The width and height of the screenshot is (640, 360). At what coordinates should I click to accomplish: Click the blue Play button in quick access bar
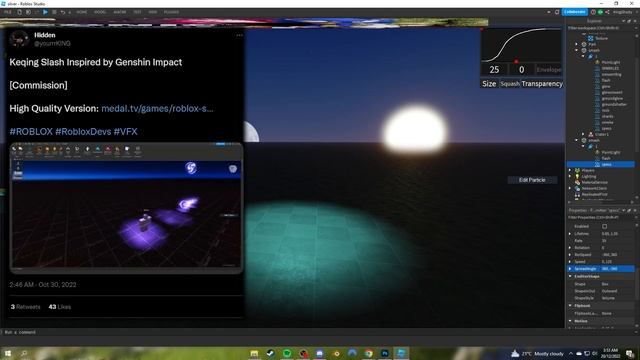pos(45,12)
